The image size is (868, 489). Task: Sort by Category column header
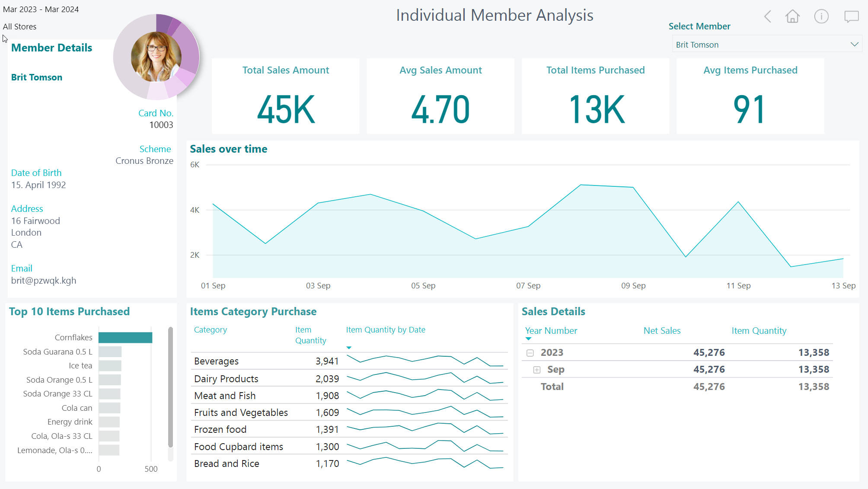tap(211, 330)
